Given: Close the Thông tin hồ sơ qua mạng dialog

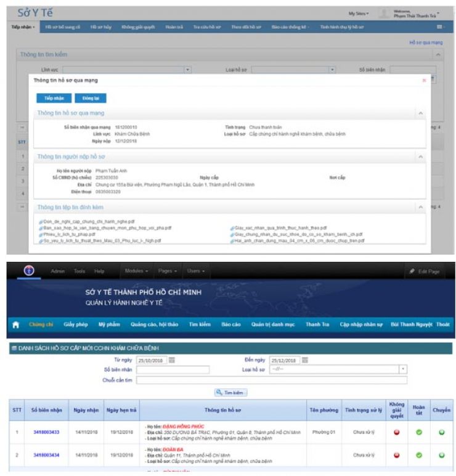Looking at the screenshot, I should [x=424, y=80].
